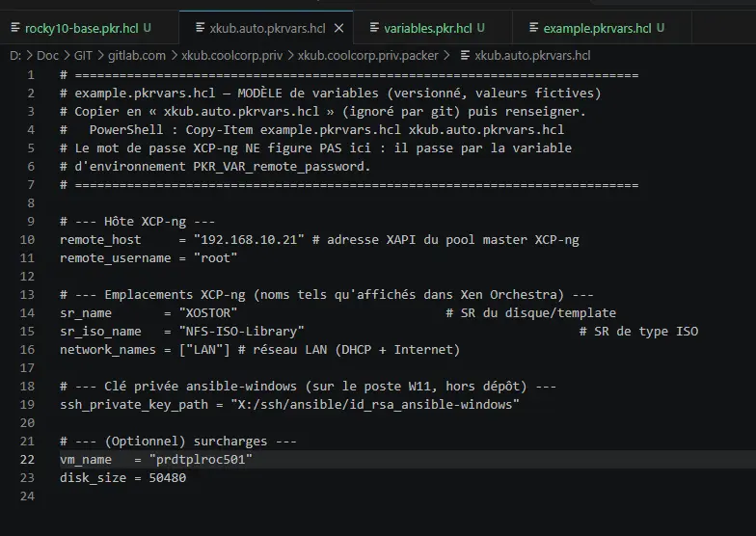Click file icon on example.pkrvars.hcl tab
Viewport: 756px width, 536px height.
coord(533,28)
